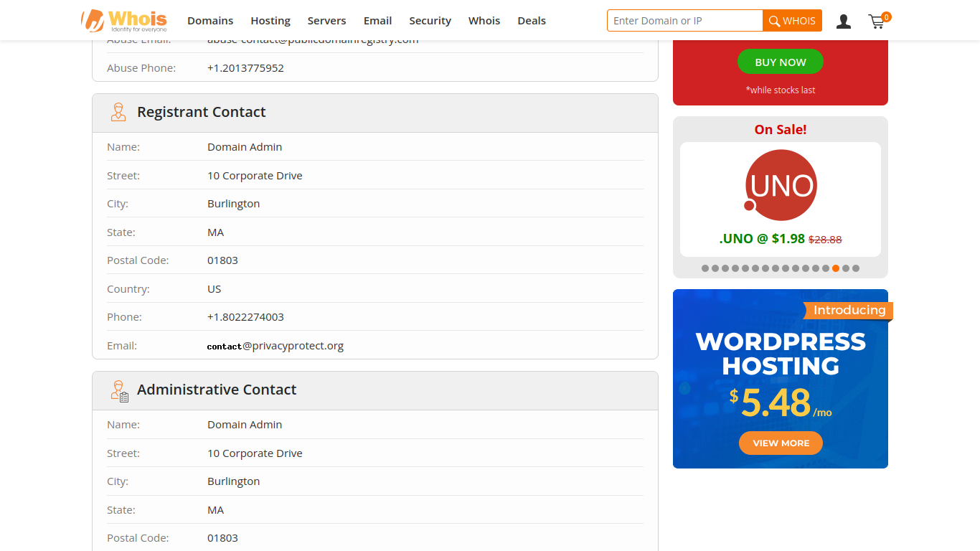Click Administrative postal code 01803
The width and height of the screenshot is (980, 551).
[x=222, y=538]
